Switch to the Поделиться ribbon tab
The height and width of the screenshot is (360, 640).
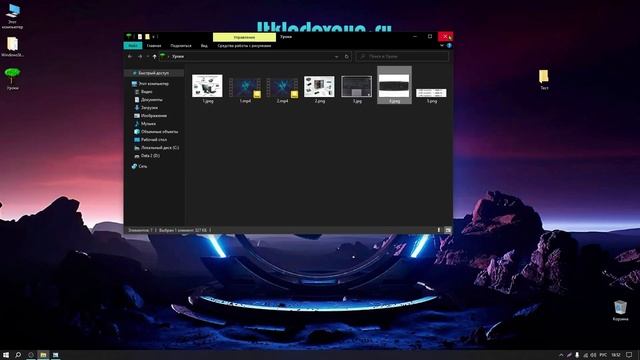181,46
